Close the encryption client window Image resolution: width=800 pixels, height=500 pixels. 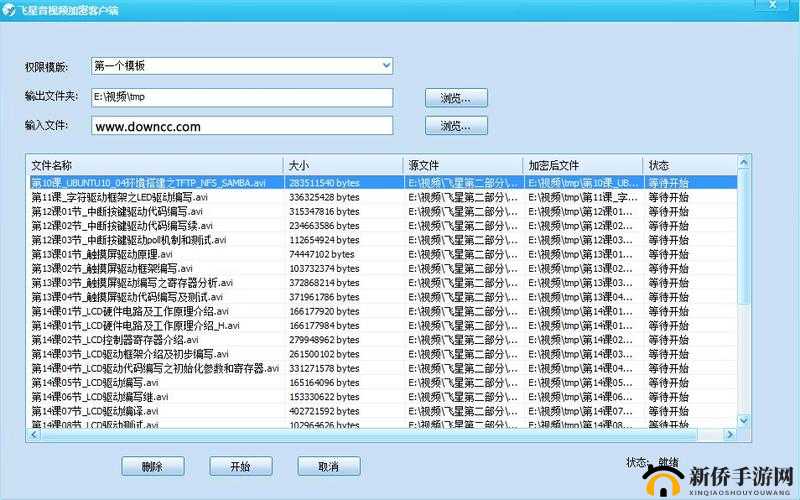pos(772,5)
